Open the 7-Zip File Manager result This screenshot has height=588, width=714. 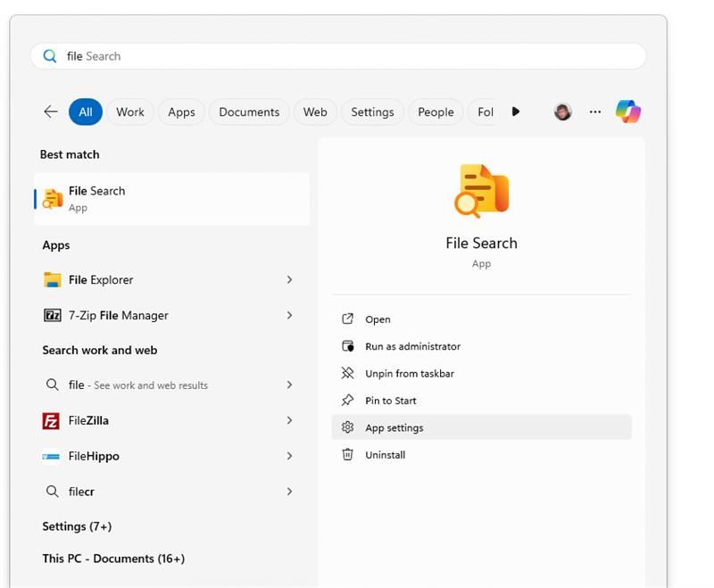(x=171, y=315)
